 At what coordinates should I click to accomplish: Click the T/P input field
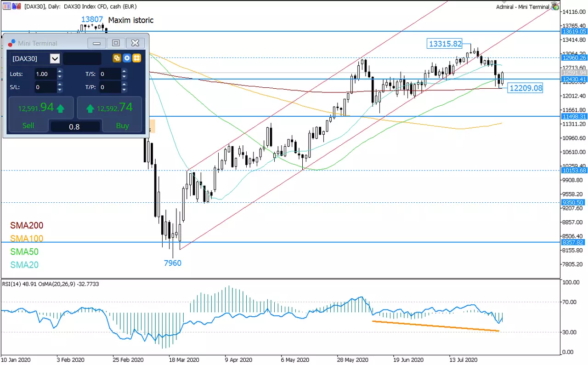(109, 87)
